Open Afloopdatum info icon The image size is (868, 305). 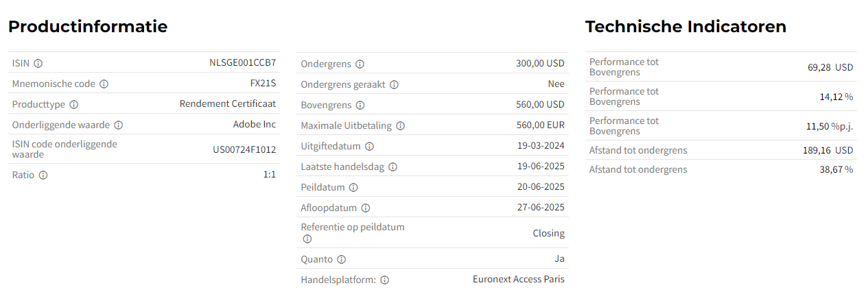click(366, 208)
